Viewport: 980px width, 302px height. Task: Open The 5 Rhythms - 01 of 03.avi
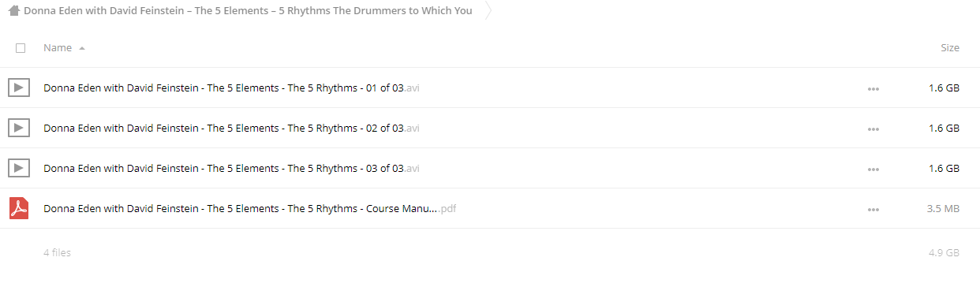point(231,88)
